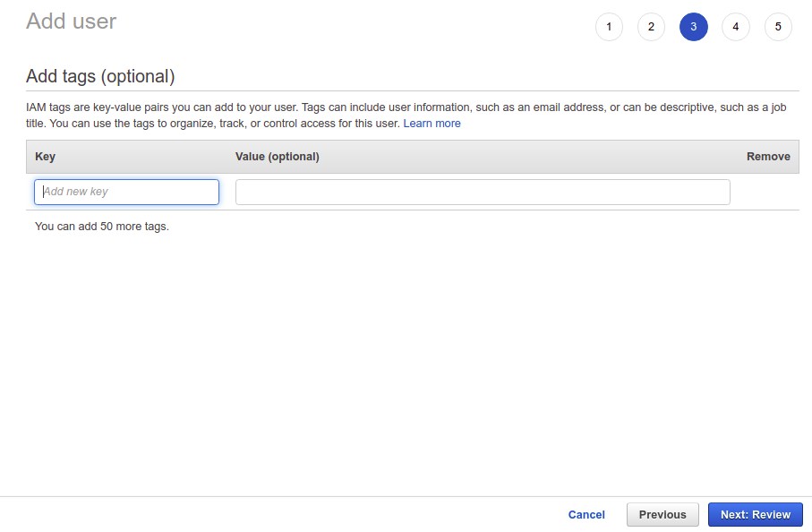Click the blank area below the tags table
812x532 pixels.
pos(403,358)
